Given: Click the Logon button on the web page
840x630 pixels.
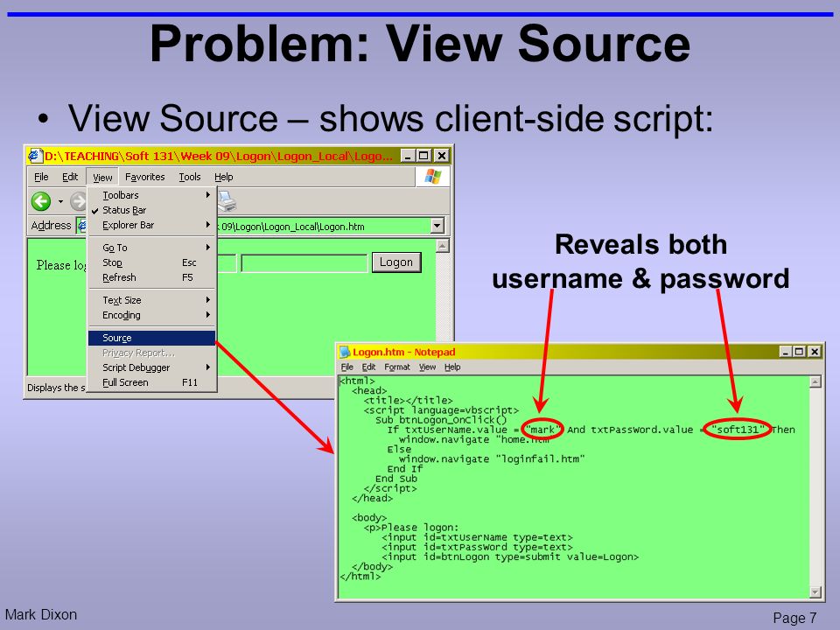Looking at the screenshot, I should coord(396,262).
